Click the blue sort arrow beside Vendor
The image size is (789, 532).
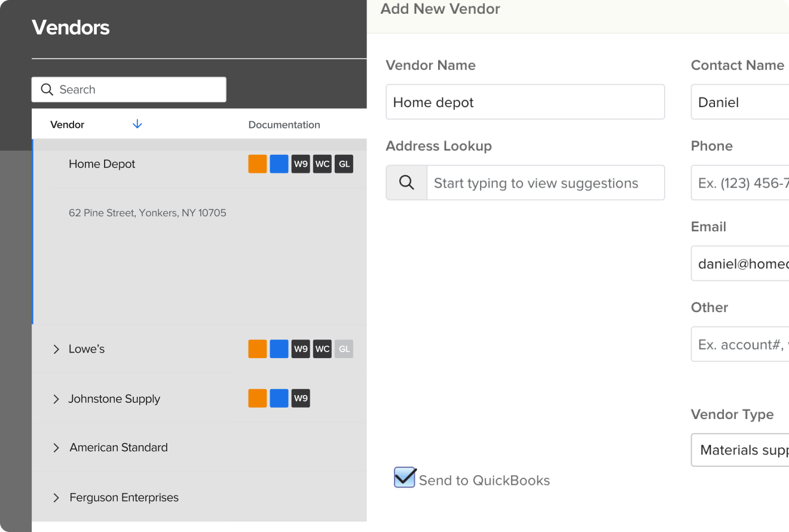coord(137,124)
